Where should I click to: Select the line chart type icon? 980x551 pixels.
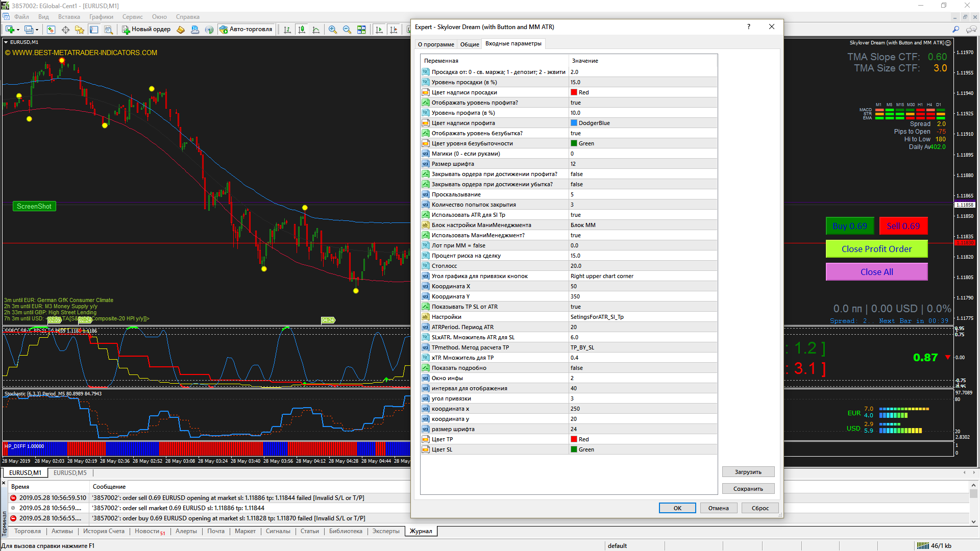click(316, 30)
